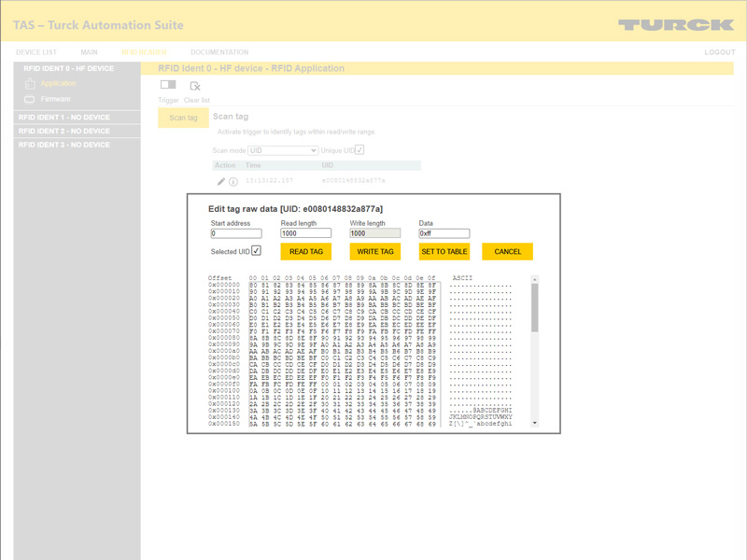This screenshot has width=747, height=560.
Task: Click the info icon in the tag row
Action: tap(233, 181)
